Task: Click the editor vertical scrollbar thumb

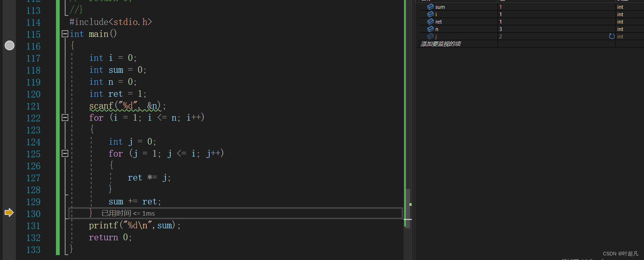Action: tap(408, 208)
